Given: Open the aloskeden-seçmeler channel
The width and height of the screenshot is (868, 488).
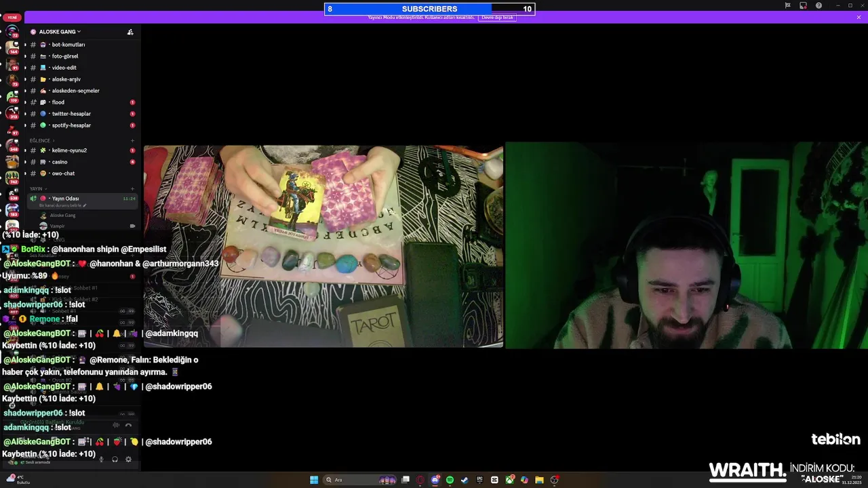Looking at the screenshot, I should 81,91.
